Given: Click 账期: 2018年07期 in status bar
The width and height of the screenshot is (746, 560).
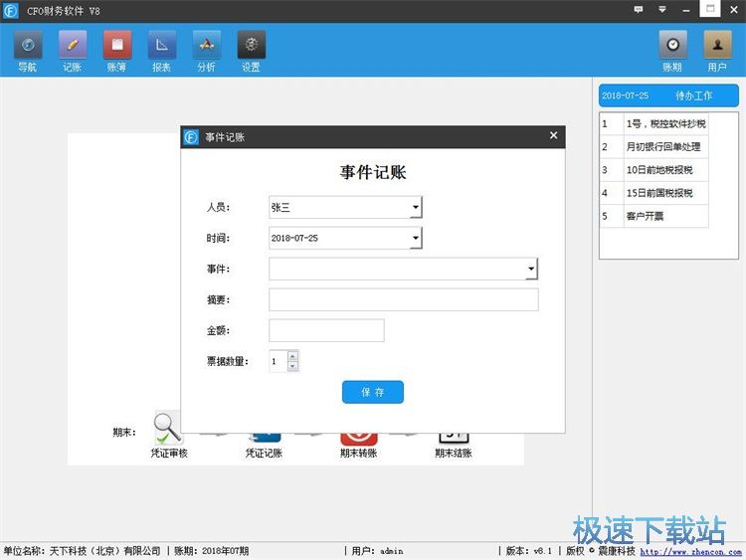Looking at the screenshot, I should click(x=211, y=551).
